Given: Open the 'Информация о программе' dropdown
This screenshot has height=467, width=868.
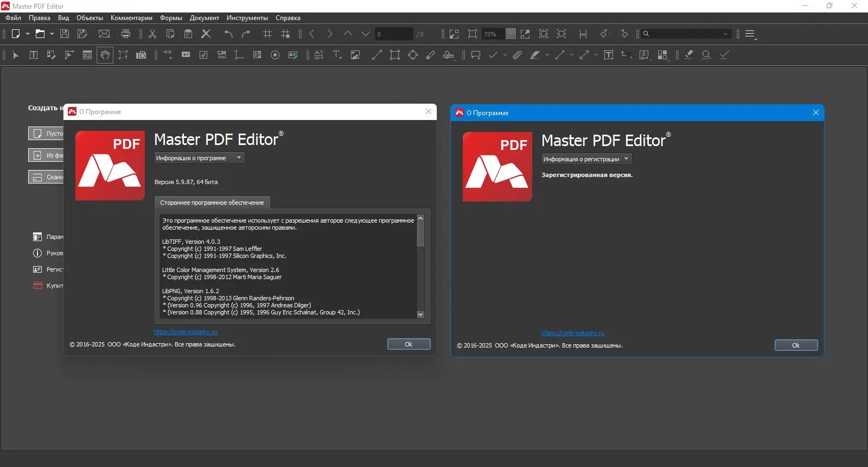Looking at the screenshot, I should [199, 158].
